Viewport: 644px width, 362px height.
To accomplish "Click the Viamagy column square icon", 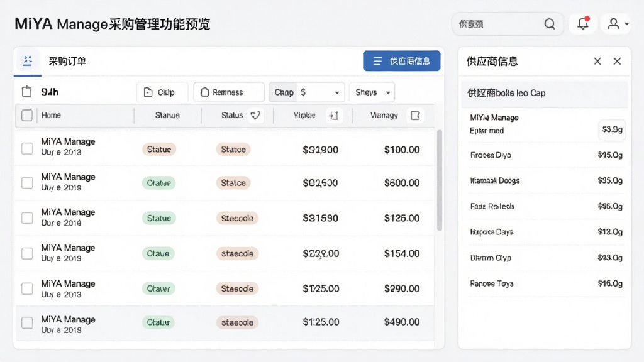I will [415, 116].
